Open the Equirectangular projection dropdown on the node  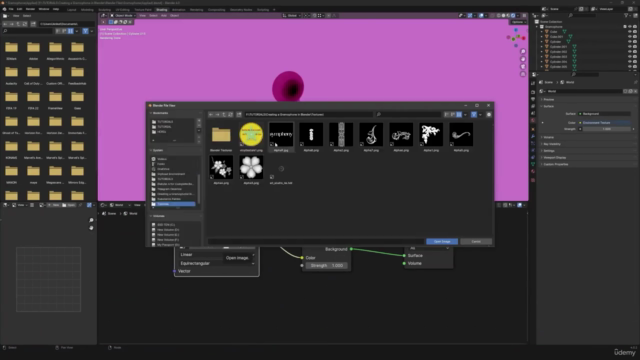217,263
